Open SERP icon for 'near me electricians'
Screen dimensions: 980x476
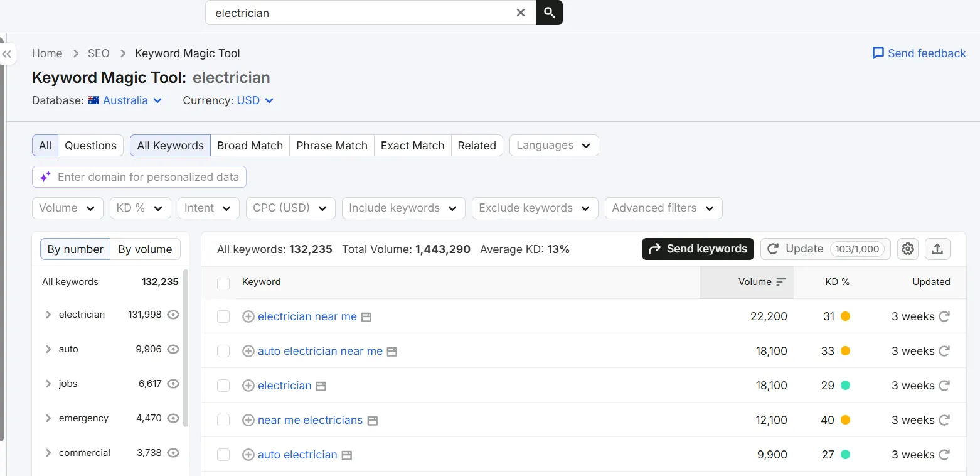pyautogui.click(x=372, y=421)
